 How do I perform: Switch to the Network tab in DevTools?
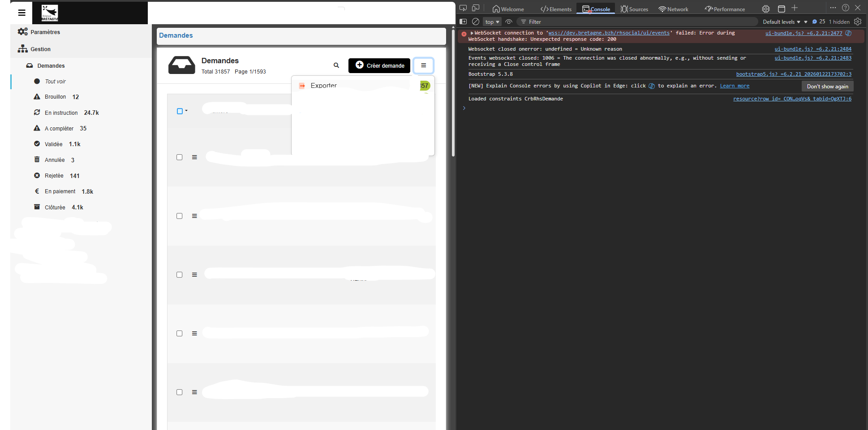[x=673, y=9]
